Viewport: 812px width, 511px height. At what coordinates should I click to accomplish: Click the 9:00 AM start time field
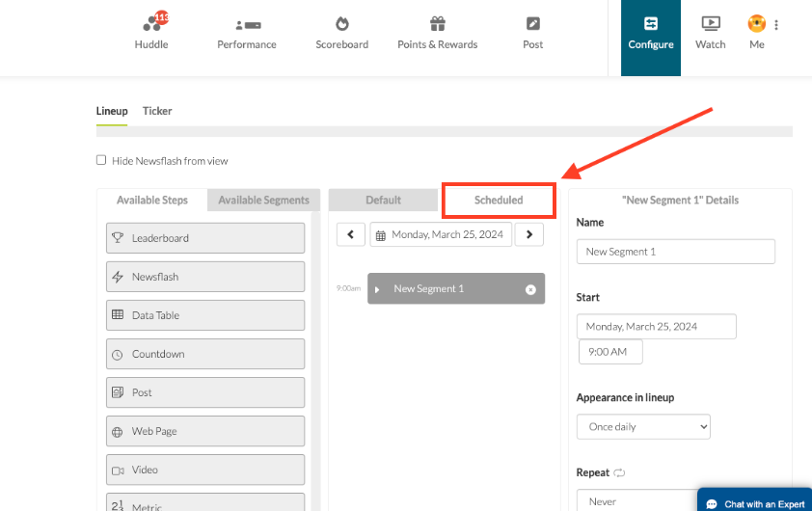(610, 352)
